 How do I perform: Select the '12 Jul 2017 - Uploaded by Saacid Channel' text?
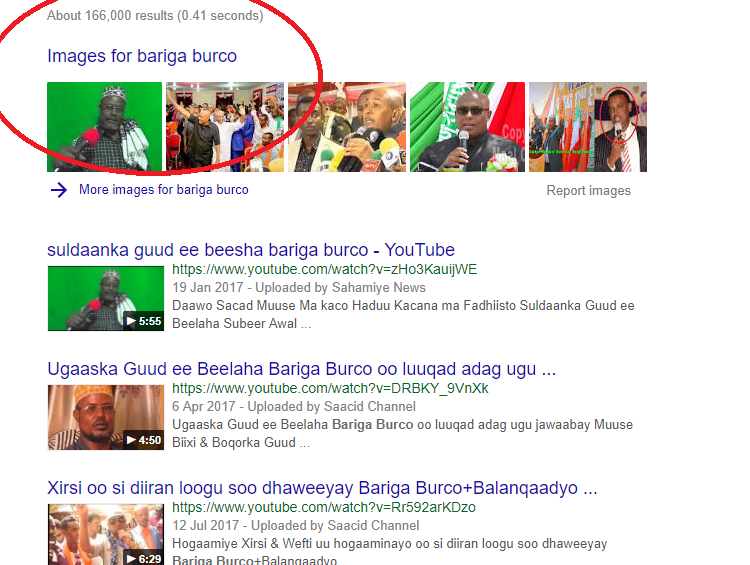pyautogui.click(x=296, y=526)
